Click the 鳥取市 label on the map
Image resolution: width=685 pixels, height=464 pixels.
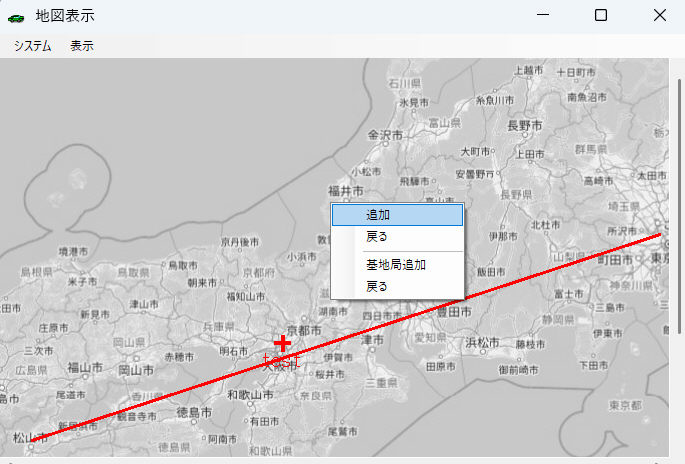(x=183, y=266)
